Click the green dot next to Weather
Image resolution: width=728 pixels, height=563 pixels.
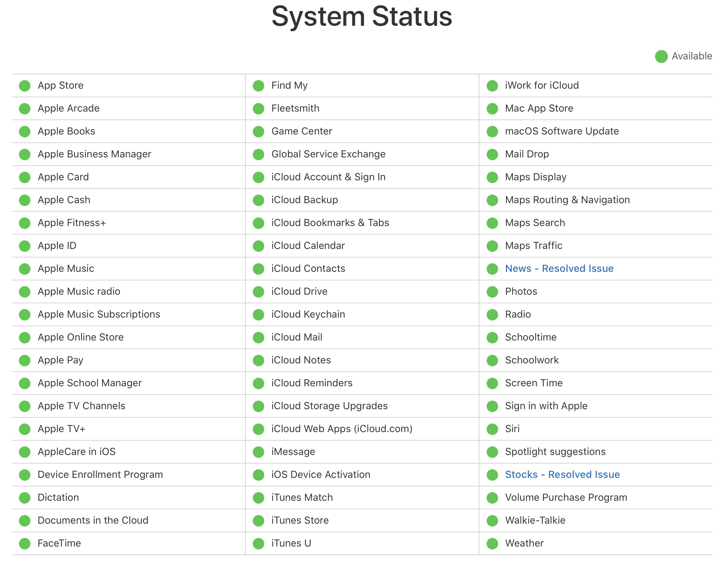point(492,544)
